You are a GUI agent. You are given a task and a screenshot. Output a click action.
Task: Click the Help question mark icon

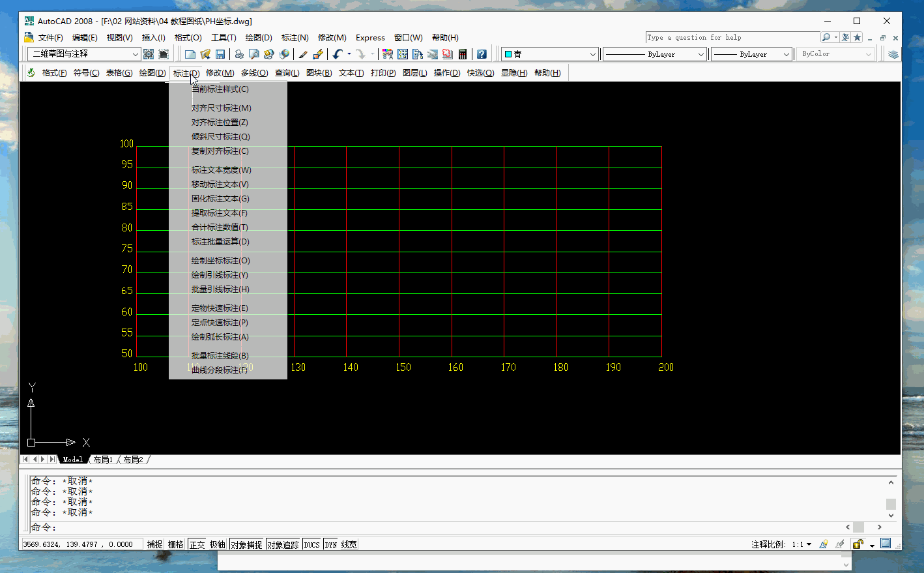[x=482, y=54]
